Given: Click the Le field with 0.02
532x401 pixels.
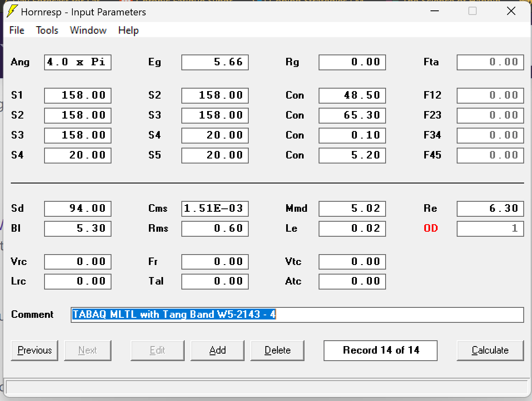Looking at the screenshot, I should coord(352,228).
